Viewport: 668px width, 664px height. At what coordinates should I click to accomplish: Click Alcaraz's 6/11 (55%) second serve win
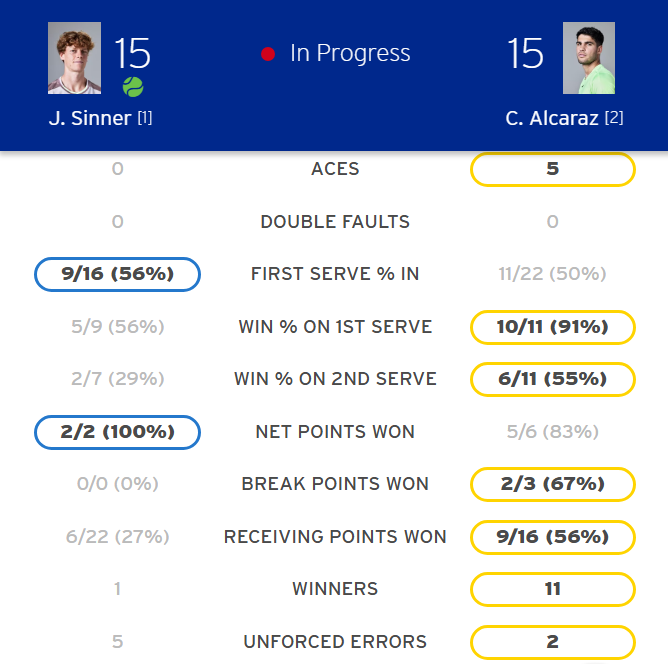(x=552, y=379)
